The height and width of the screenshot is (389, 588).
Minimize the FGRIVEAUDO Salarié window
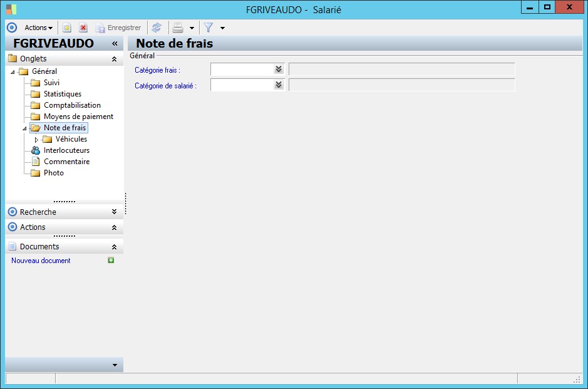(530, 7)
